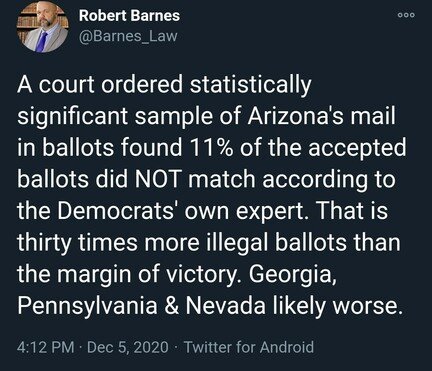Click the purple tie in the avatar
The height and width of the screenshot is (371, 432).
pos(41,42)
